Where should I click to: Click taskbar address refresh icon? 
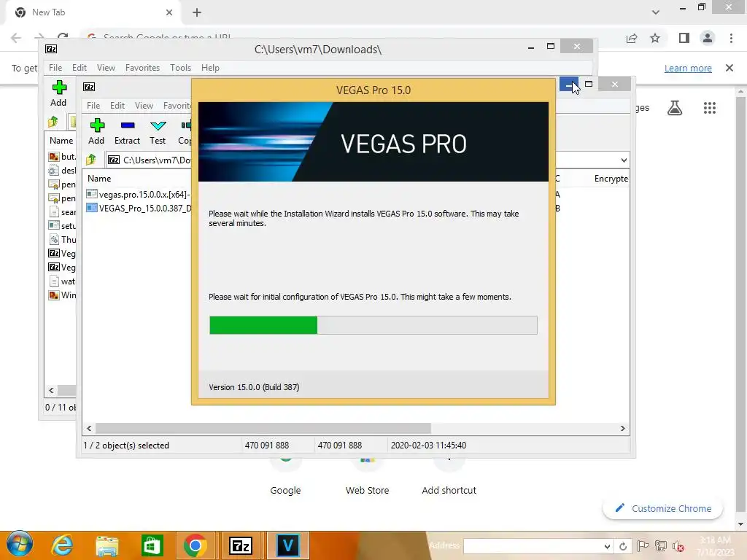[x=623, y=545]
